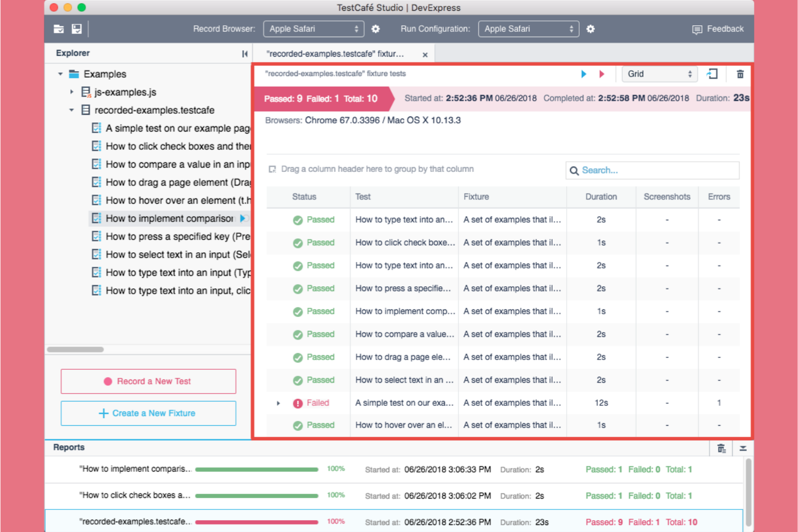Image resolution: width=798 pixels, height=532 pixels.
Task: Click Record a New Test button
Action: pos(148,381)
